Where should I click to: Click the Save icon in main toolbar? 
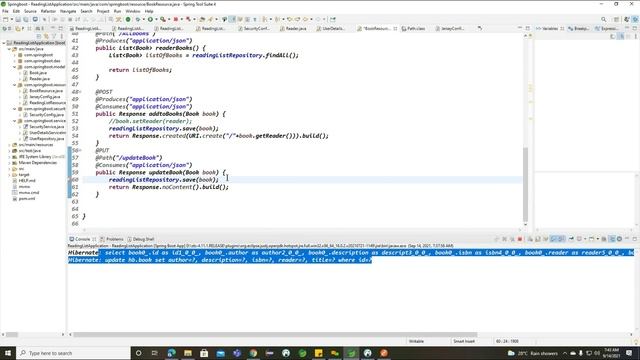[18, 19]
